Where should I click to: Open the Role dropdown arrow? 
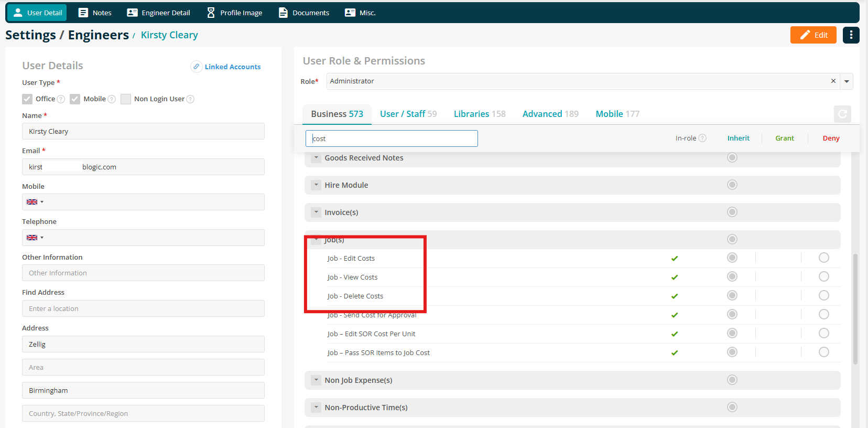pyautogui.click(x=847, y=81)
